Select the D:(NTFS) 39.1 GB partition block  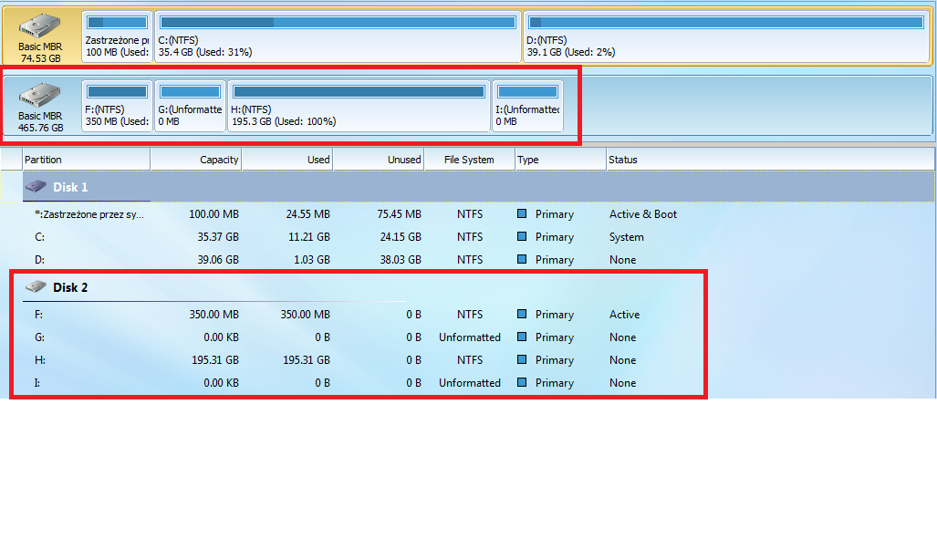coord(726,37)
